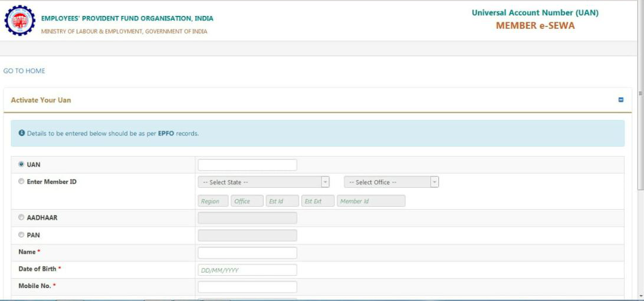Click the Est Id field
This screenshot has width=644, height=301.
[x=282, y=201]
